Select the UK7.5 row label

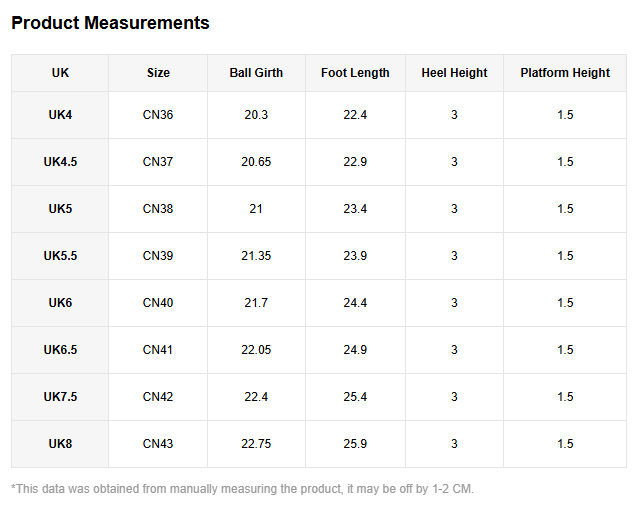(60, 397)
